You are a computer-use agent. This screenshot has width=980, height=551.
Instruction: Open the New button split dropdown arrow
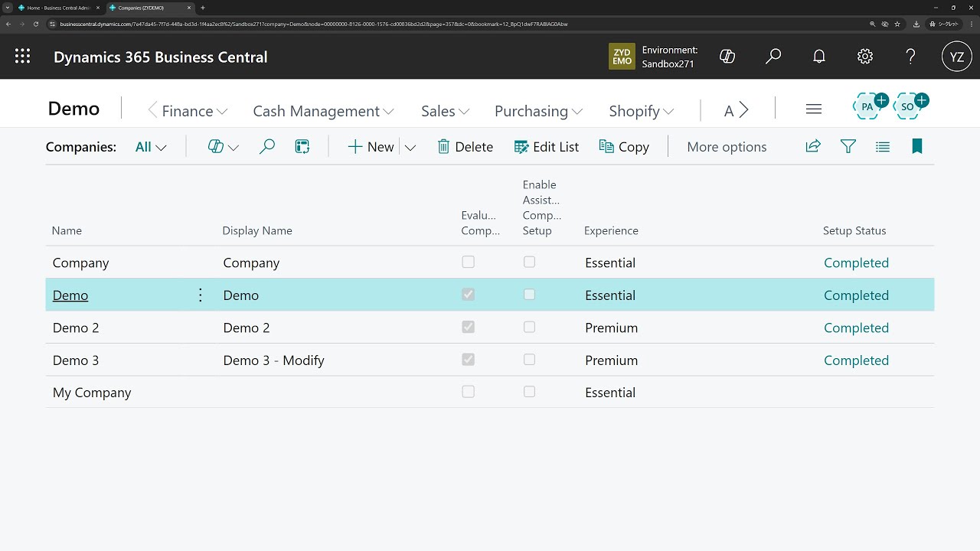coord(410,146)
